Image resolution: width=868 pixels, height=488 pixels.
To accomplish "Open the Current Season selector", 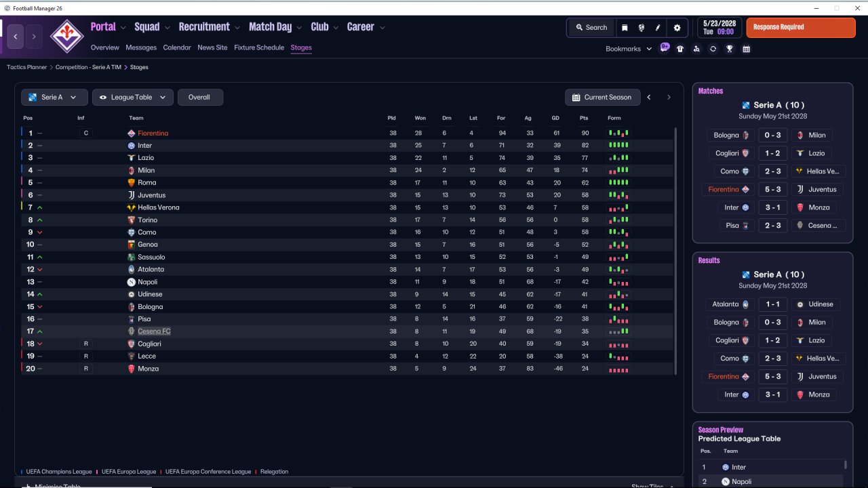I will click(x=602, y=98).
